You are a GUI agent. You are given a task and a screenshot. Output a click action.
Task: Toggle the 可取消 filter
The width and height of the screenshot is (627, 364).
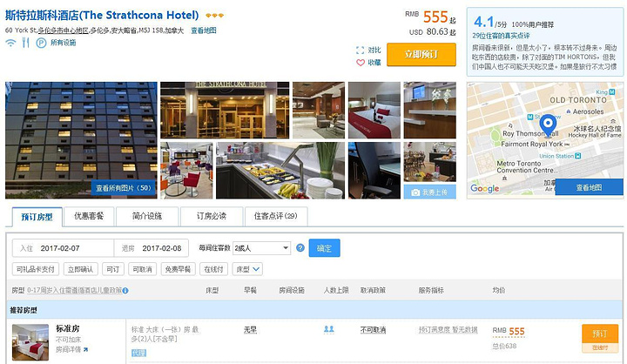(142, 269)
